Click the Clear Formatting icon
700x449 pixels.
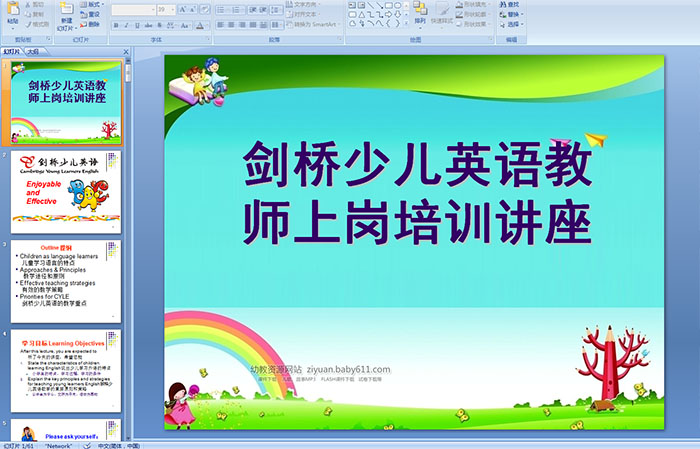[x=205, y=9]
